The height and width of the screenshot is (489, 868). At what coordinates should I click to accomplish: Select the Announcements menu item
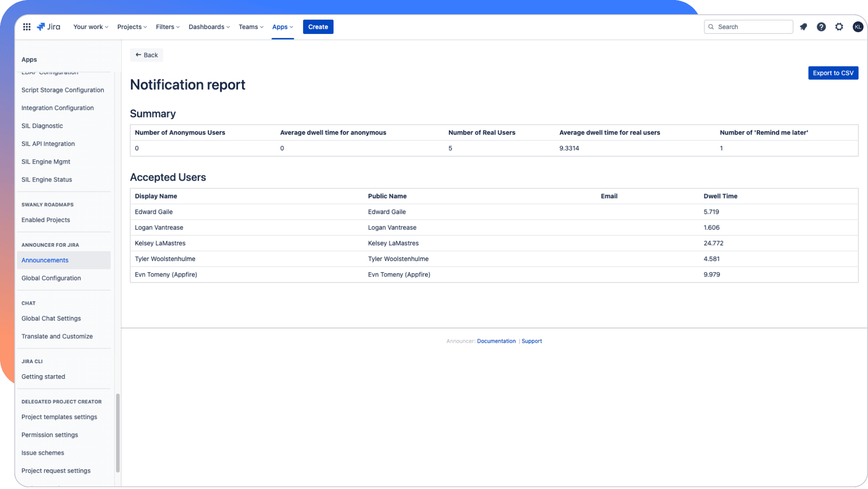coord(45,260)
